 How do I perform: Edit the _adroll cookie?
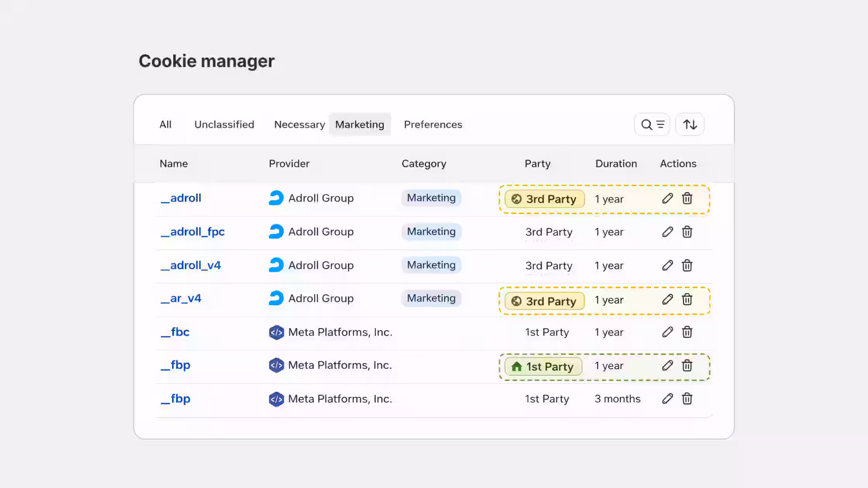click(667, 198)
